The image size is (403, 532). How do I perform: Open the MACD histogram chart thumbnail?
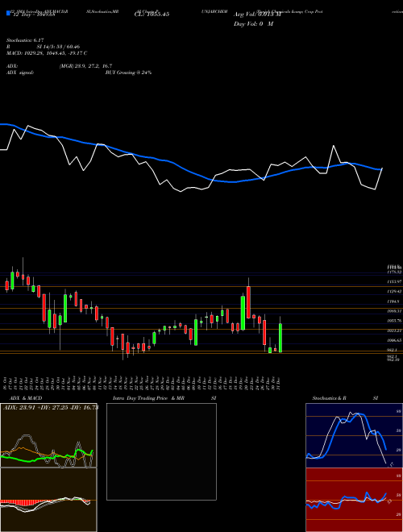tap(48, 500)
